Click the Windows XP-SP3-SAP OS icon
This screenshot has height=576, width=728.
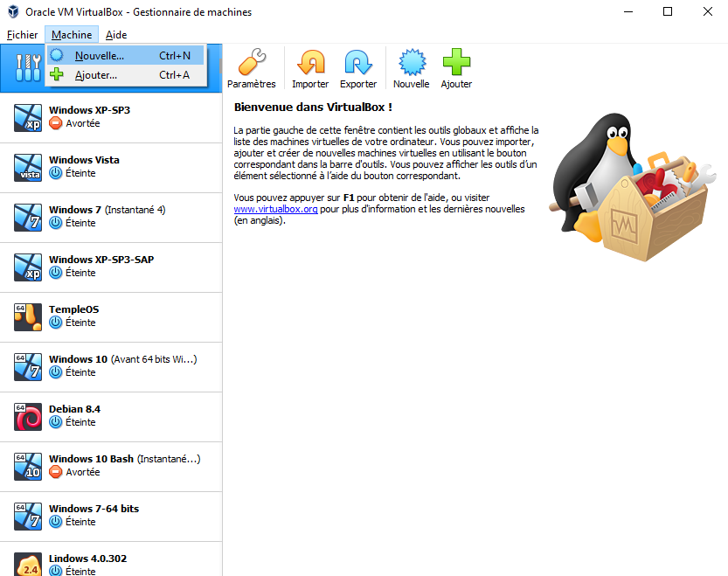pyautogui.click(x=28, y=267)
